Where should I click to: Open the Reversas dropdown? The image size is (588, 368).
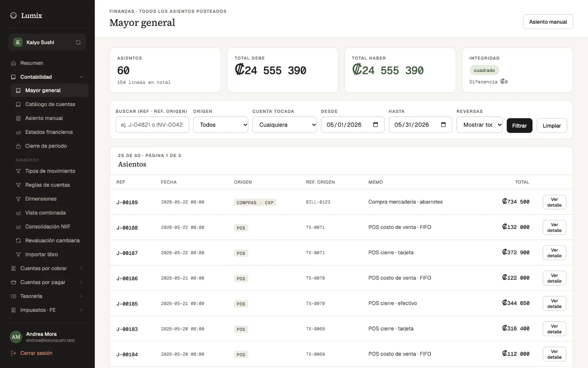(x=480, y=125)
